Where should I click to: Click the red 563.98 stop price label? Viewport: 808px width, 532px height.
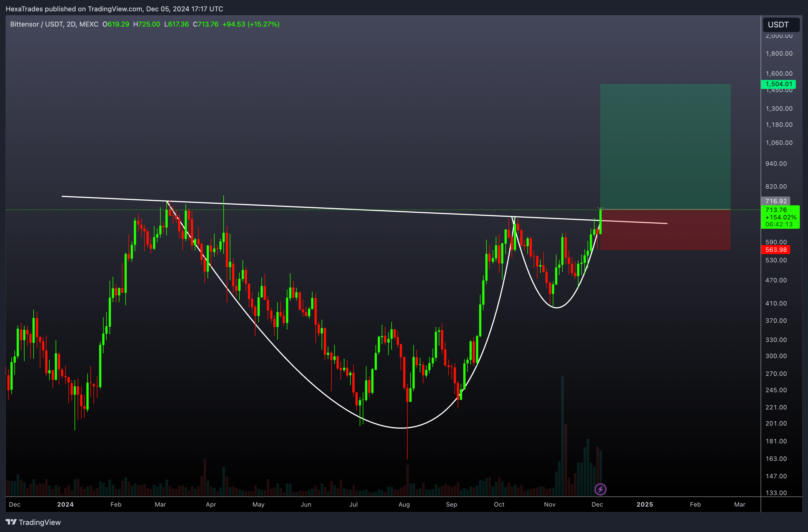[x=776, y=250]
